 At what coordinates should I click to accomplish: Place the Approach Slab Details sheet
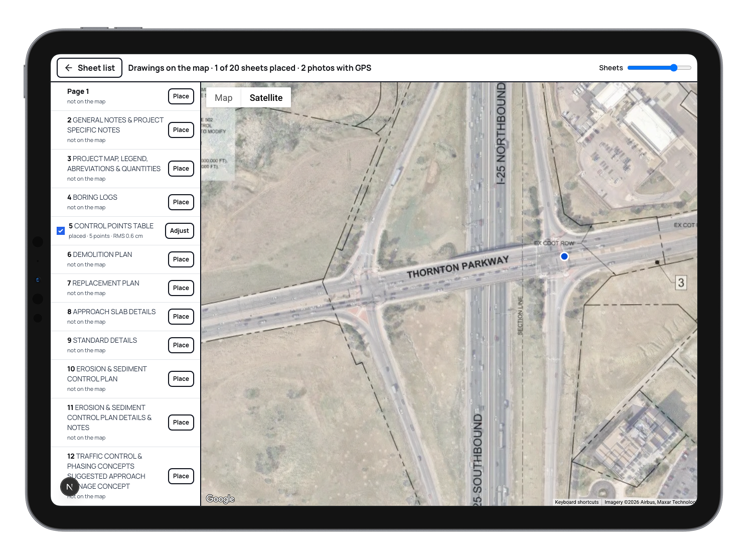(x=181, y=317)
